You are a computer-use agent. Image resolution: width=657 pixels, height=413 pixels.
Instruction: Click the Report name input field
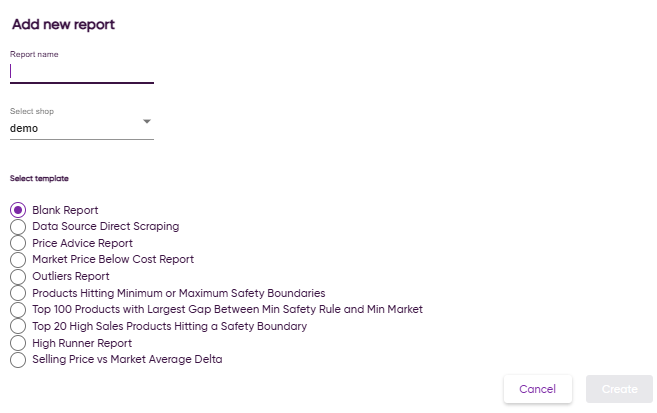pos(82,72)
